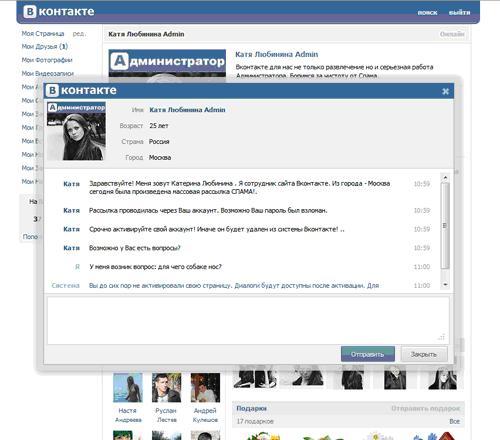
Task: Open Настя Андреева friend thumbnail
Action: (128, 388)
